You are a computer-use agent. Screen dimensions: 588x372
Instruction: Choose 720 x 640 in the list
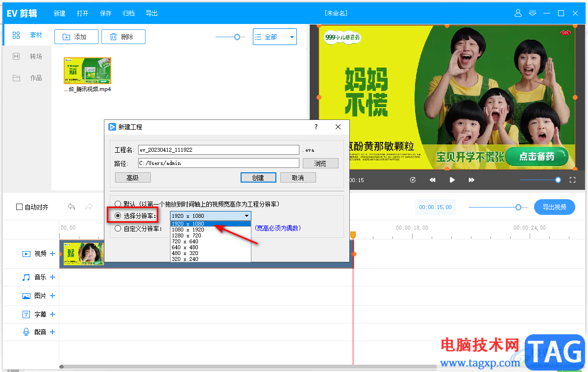(211, 241)
